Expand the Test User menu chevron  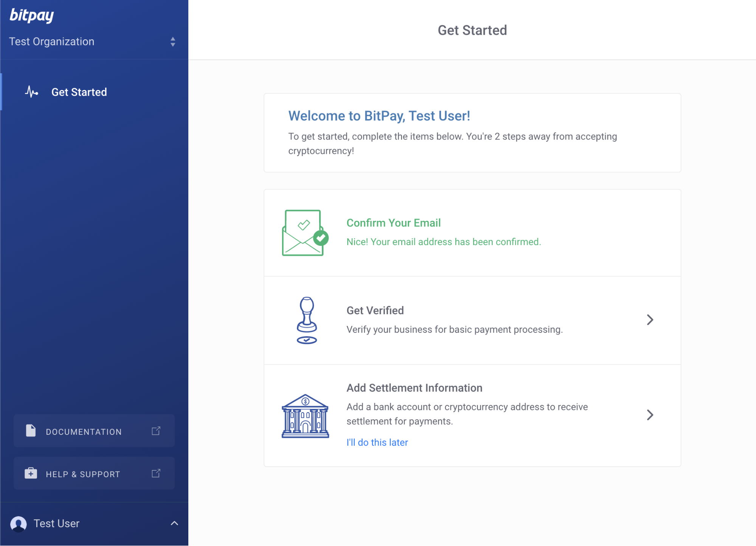click(174, 523)
